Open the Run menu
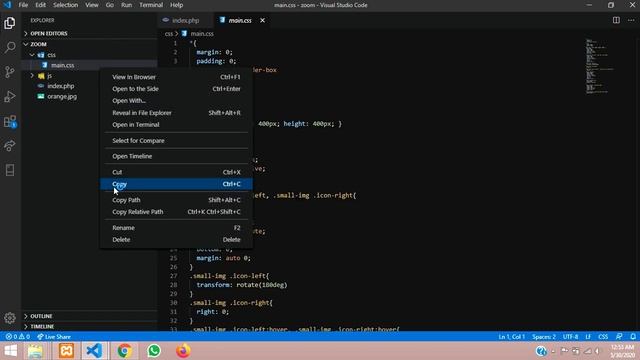The image size is (640, 360). coord(127,5)
